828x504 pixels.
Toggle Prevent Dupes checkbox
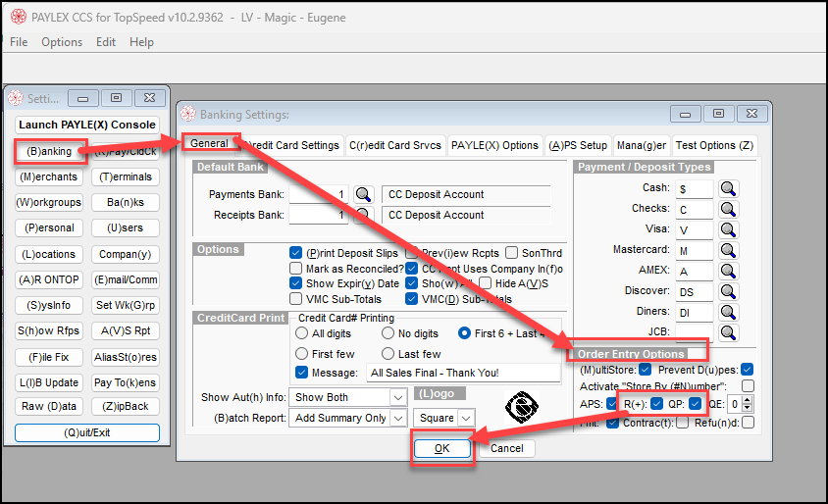[x=747, y=370]
